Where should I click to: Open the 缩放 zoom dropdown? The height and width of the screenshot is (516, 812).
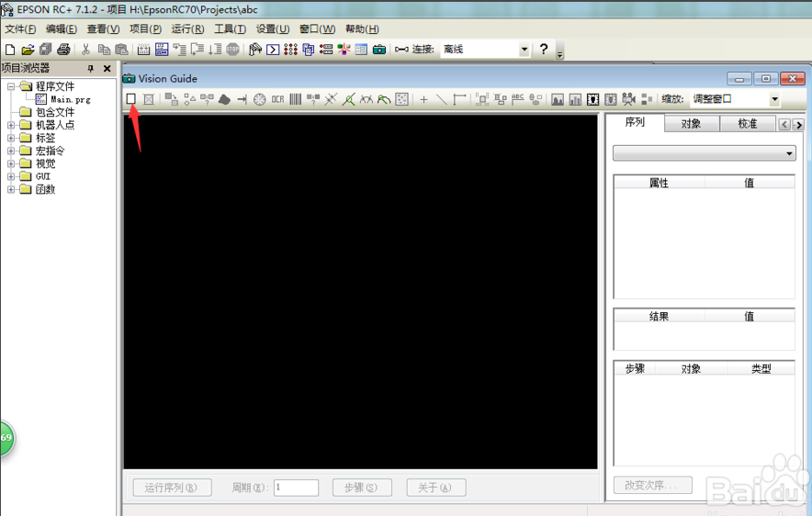pyautogui.click(x=774, y=99)
